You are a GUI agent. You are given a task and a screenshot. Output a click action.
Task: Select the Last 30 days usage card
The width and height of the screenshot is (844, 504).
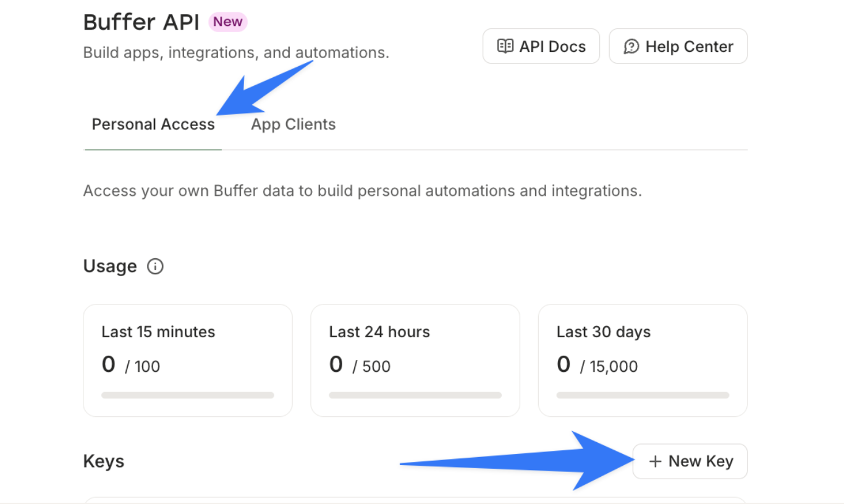(643, 361)
